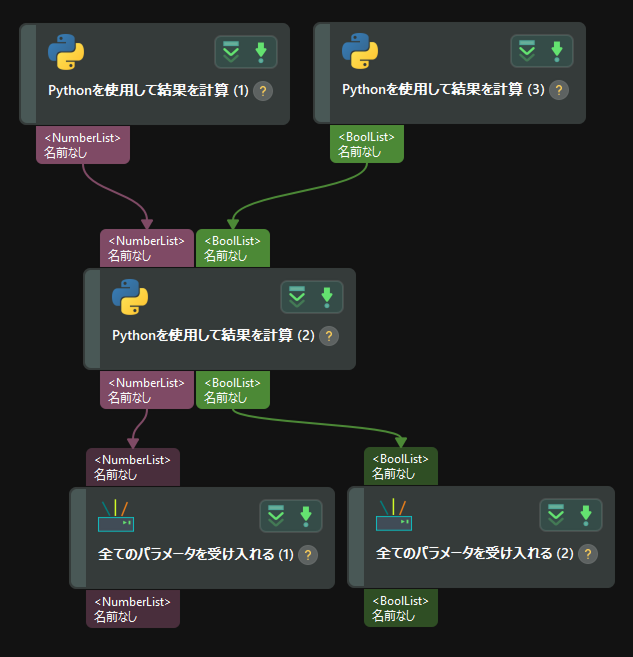Image resolution: width=633 pixels, height=657 pixels.
Task: Click double-chevron icon on Python step (1)
Action: [231, 52]
